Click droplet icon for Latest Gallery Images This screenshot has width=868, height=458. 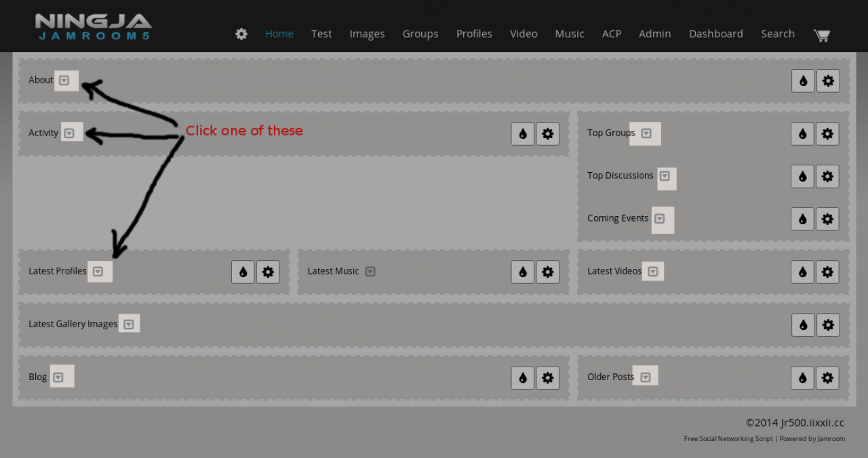pos(803,325)
